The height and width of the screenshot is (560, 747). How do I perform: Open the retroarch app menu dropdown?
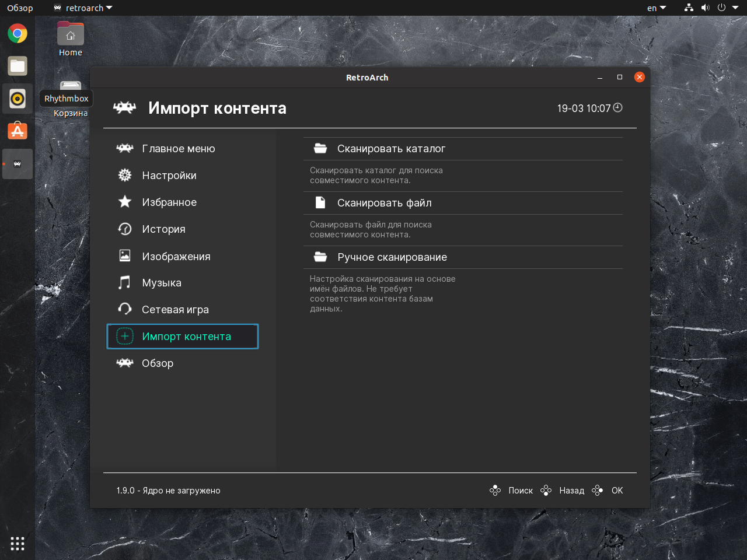point(83,8)
